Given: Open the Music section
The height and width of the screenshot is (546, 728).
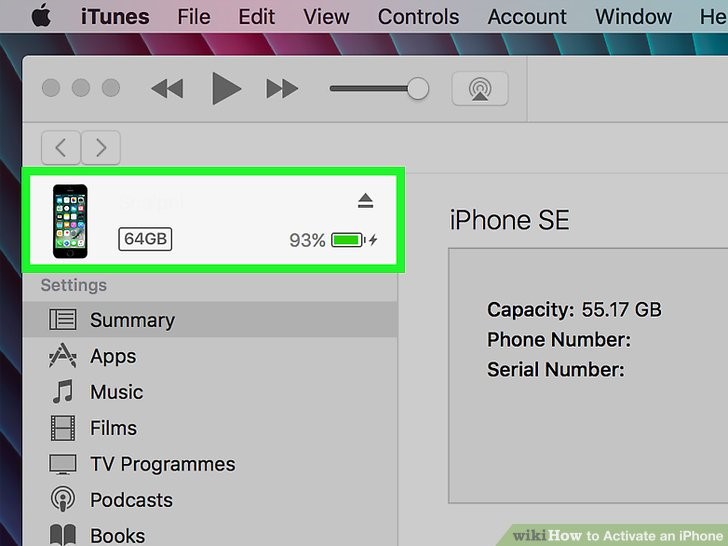Looking at the screenshot, I should [x=210, y=392].
